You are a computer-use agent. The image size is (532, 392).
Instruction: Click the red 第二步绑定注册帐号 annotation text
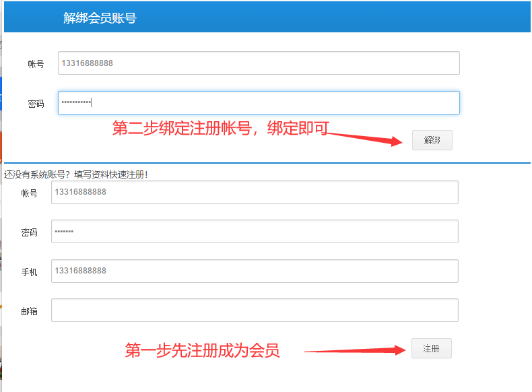[x=220, y=128]
